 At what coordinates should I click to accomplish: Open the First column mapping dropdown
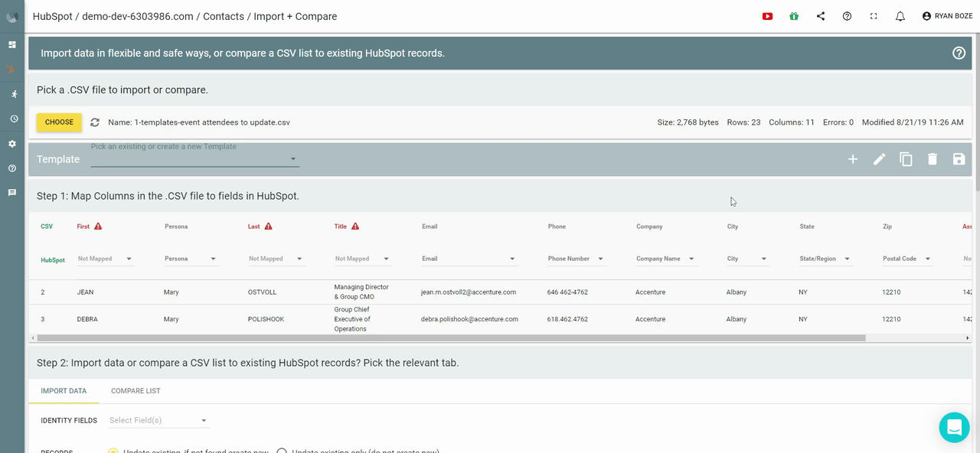pos(106,259)
